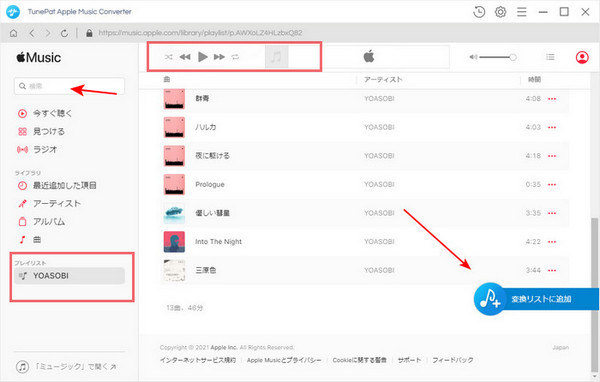This screenshot has width=600, height=382.
Task: Open account profile icon
Action: pos(582,57)
